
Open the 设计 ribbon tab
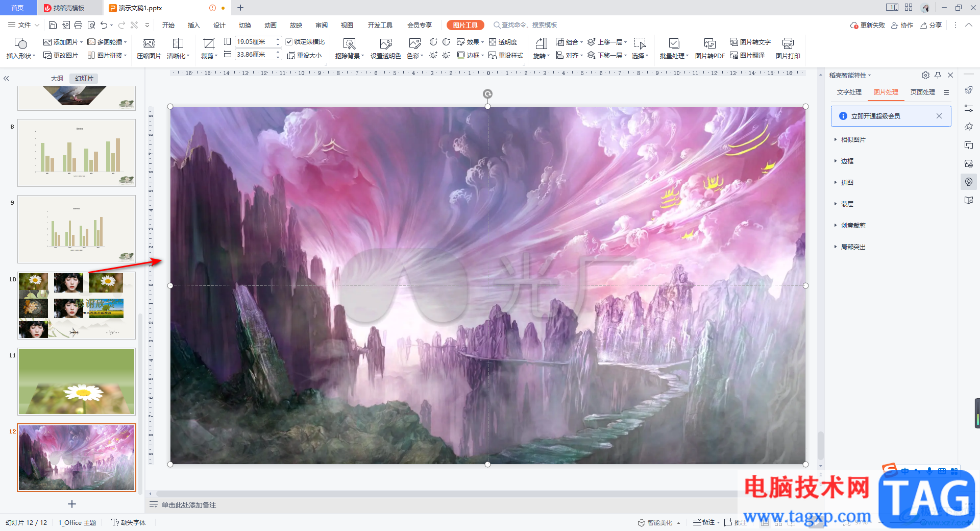coord(219,25)
